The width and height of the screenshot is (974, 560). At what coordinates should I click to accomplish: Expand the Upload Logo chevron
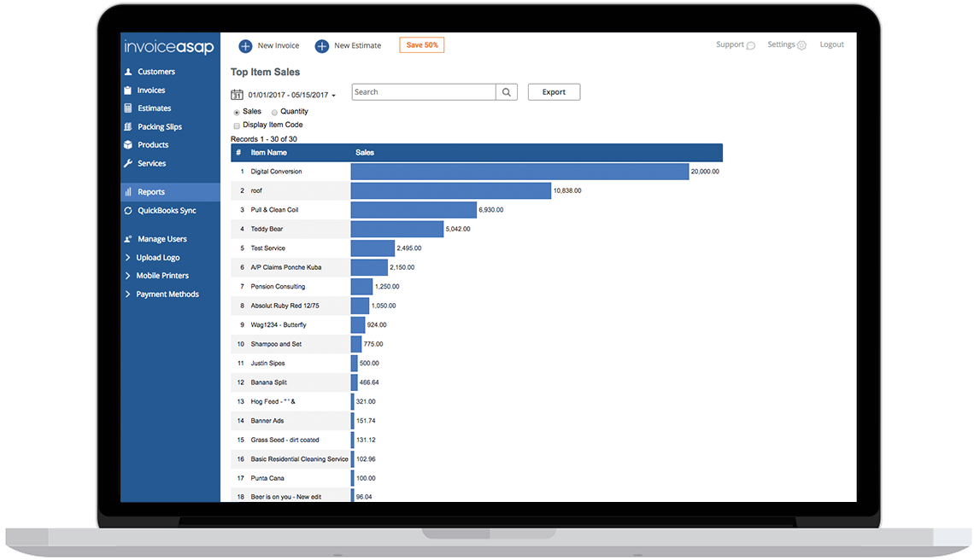[128, 257]
